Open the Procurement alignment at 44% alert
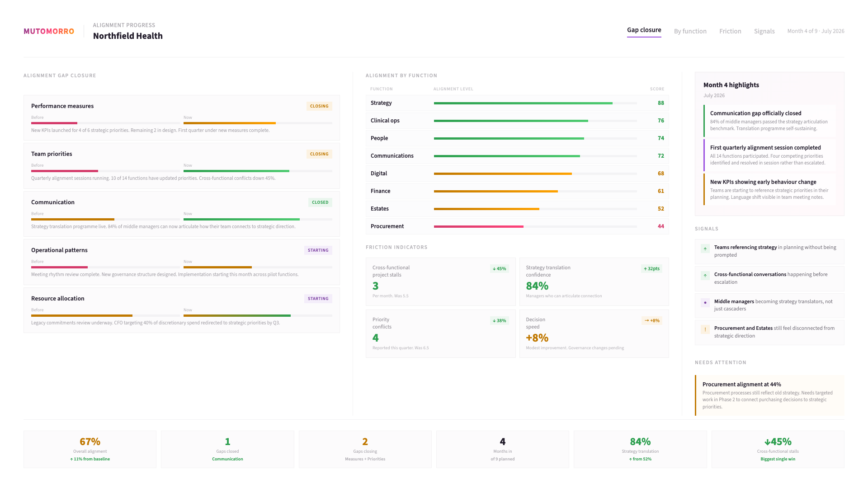Screen dimensions: 868x488 [x=769, y=395]
